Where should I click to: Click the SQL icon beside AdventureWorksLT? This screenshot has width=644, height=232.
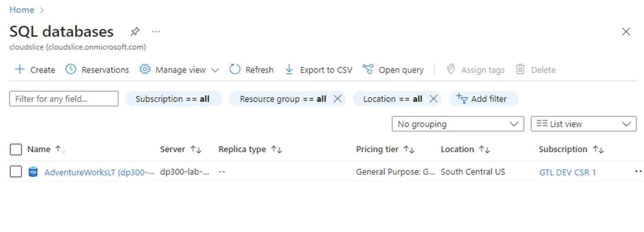[33, 172]
